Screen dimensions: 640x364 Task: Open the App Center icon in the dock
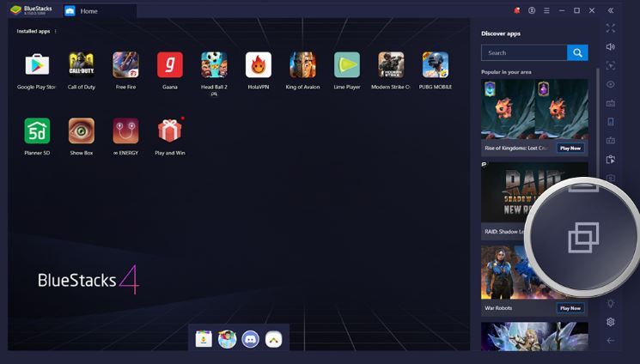point(204,339)
